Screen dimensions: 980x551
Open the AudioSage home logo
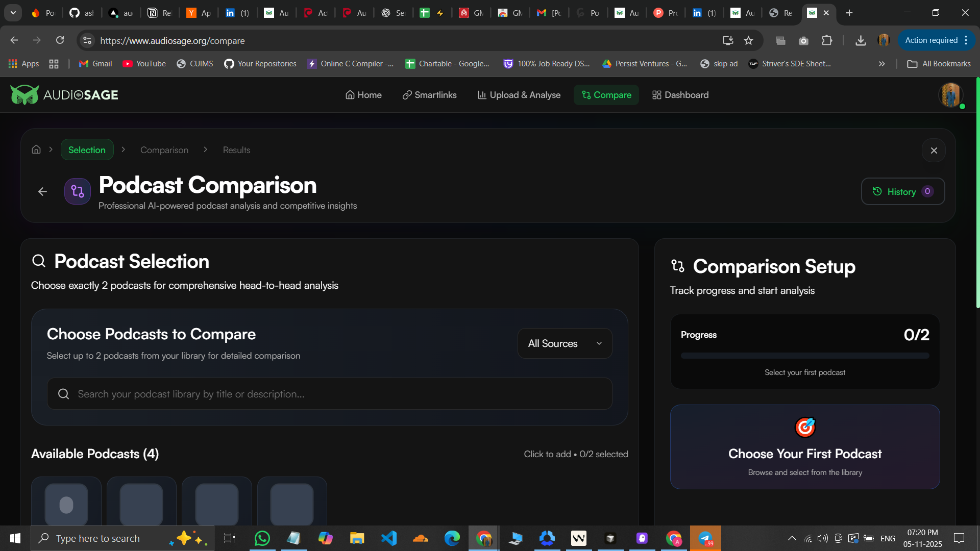[64, 94]
